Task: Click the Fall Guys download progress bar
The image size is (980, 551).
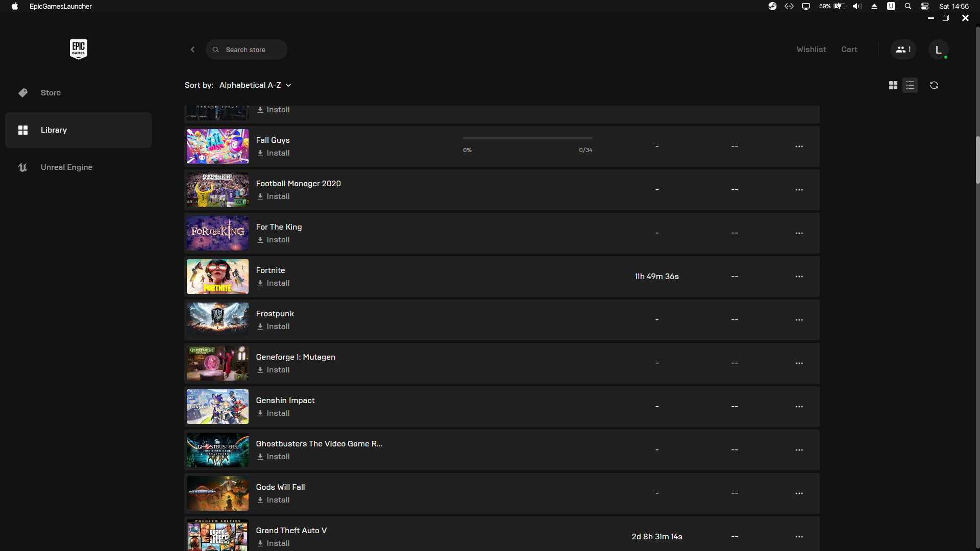Action: tap(527, 138)
